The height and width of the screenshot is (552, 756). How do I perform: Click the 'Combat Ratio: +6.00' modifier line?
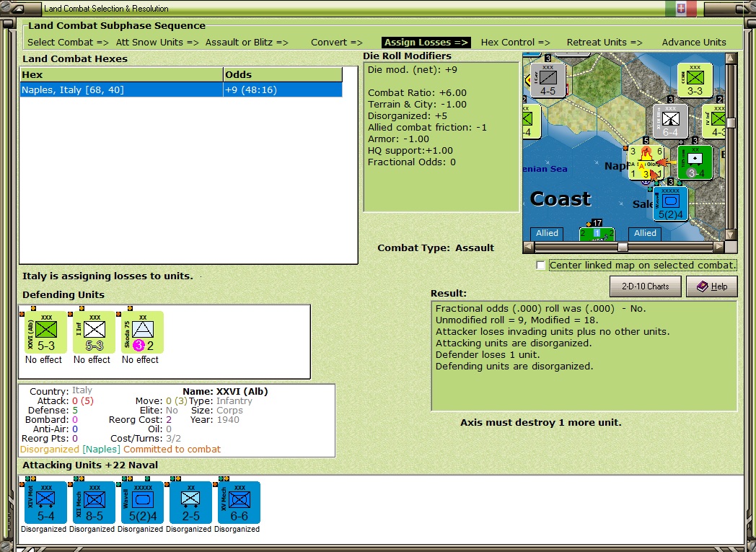tap(417, 93)
